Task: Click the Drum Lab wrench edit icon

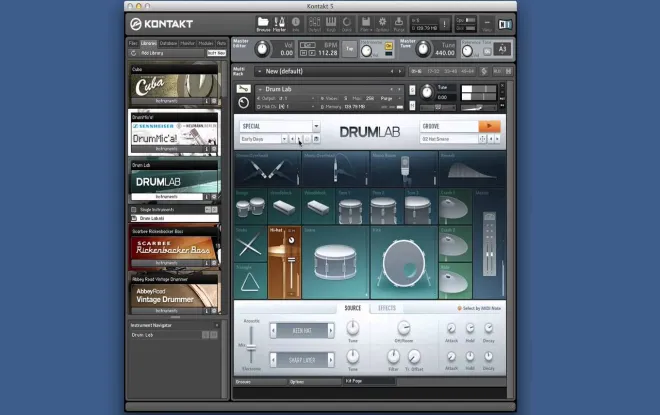Action: 243,89
